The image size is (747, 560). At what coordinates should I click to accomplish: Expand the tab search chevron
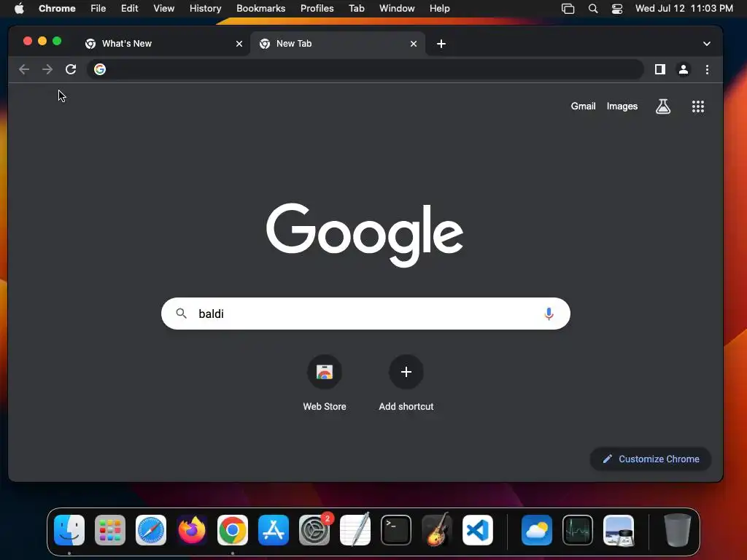pyautogui.click(x=706, y=44)
